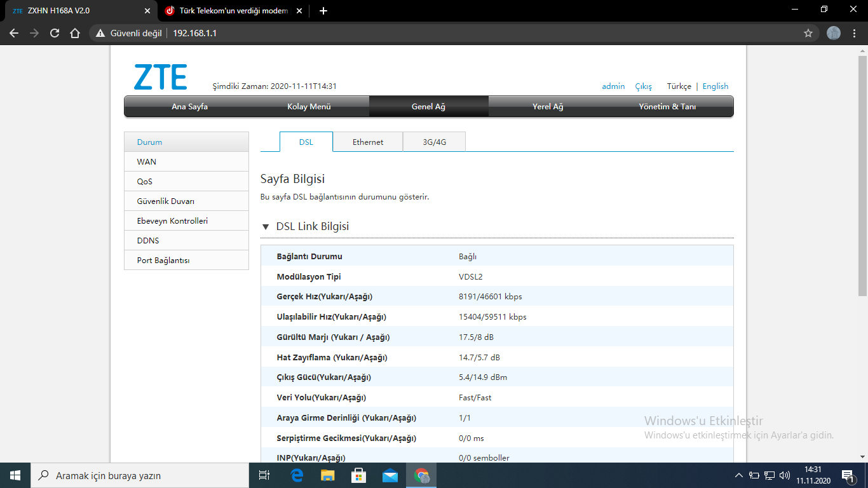Open Task View on the taskbar
The image size is (868, 488).
(264, 475)
